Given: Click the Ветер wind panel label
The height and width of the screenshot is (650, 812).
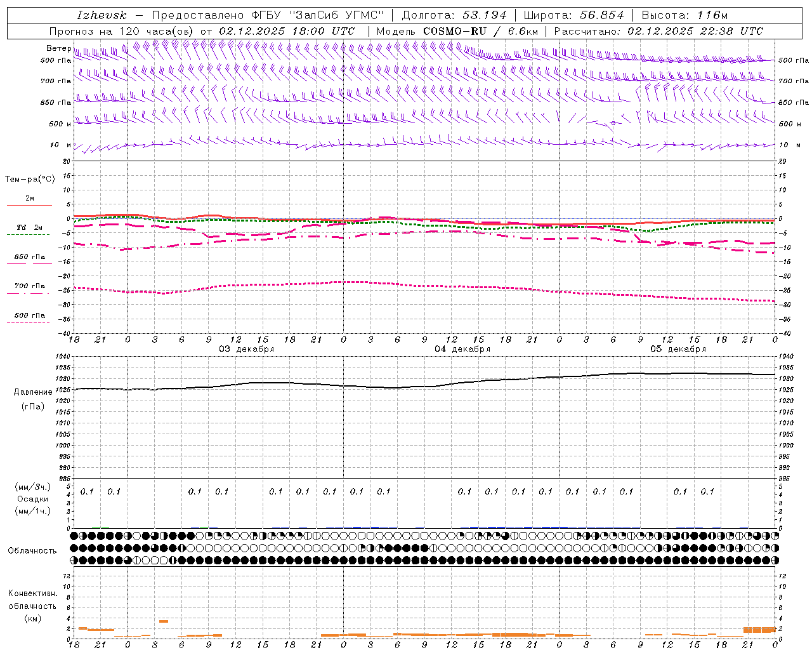Looking at the screenshot, I should coord(58,48).
